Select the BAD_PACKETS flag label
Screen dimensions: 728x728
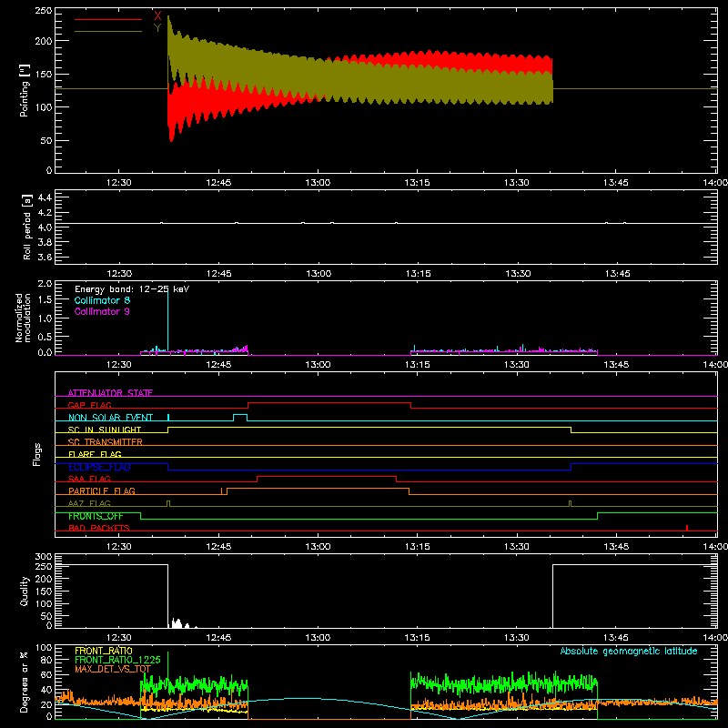click(x=99, y=528)
